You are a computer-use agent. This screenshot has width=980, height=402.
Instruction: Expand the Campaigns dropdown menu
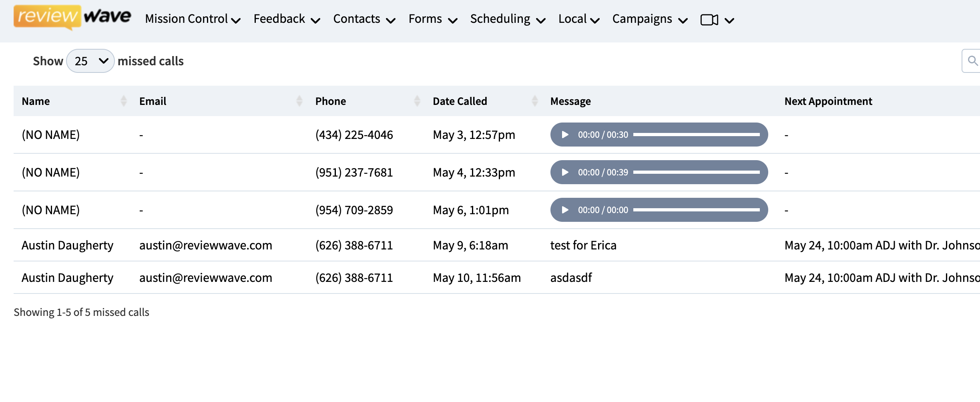click(x=649, y=19)
